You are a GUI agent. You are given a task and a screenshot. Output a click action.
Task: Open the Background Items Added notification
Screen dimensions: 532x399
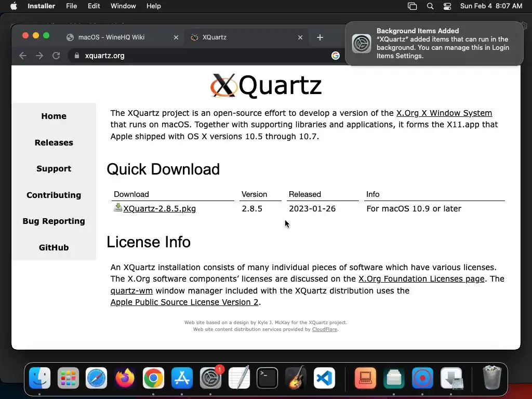pos(434,44)
